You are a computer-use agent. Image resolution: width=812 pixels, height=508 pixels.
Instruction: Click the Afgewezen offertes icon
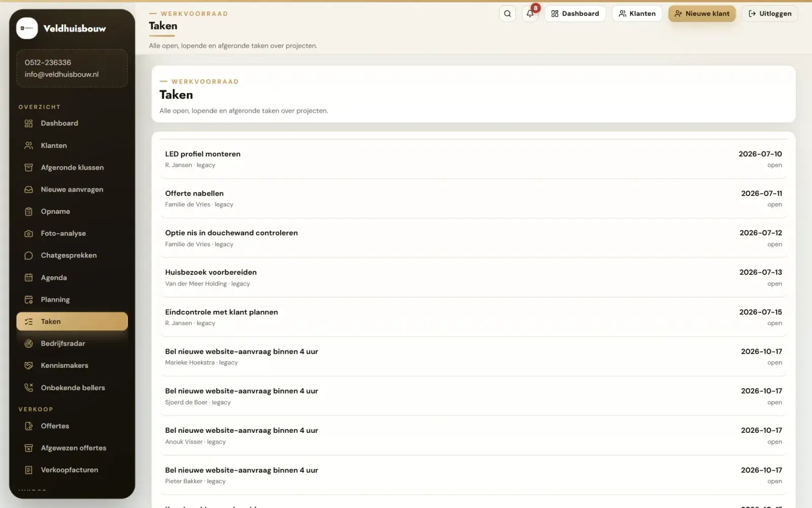[29, 448]
